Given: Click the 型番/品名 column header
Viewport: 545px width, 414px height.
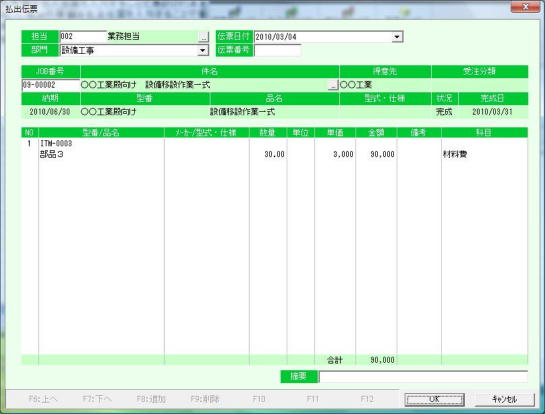Looking at the screenshot, I should (x=101, y=132).
